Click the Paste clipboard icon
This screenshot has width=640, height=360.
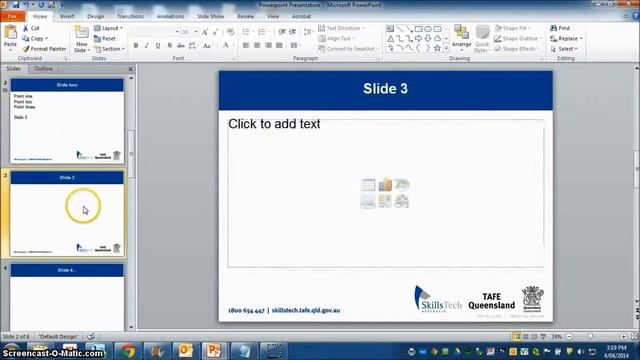[10, 32]
